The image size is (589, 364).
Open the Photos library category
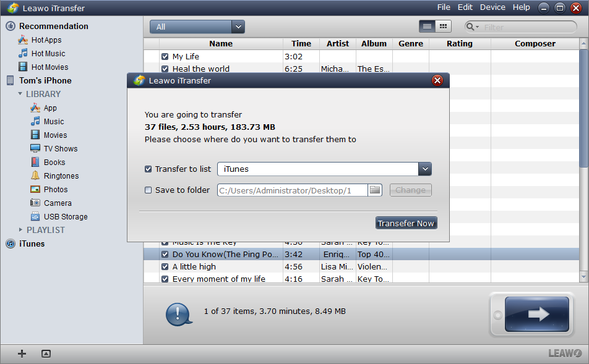coord(56,189)
